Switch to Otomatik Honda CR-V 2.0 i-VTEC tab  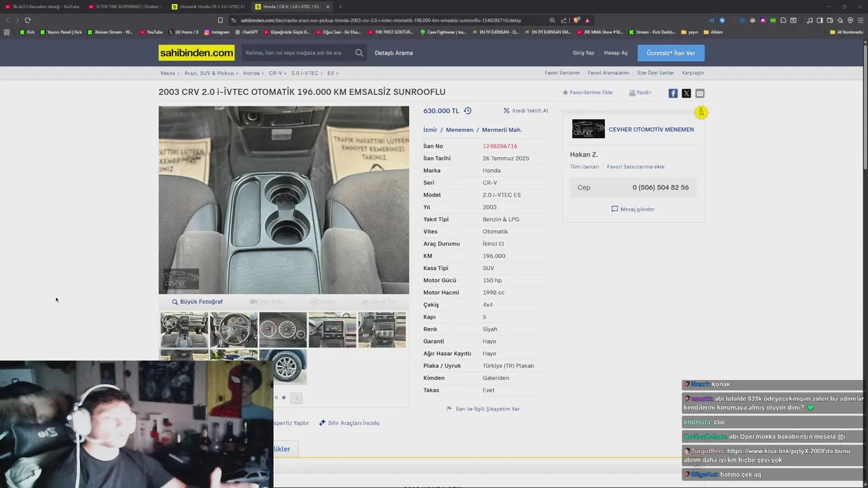click(x=208, y=7)
